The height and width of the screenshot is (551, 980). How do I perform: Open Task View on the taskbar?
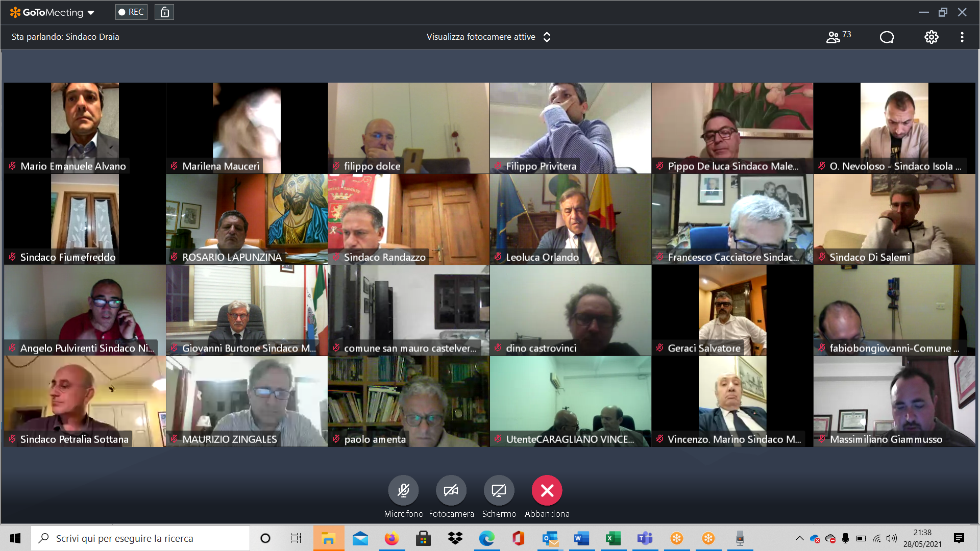(296, 538)
